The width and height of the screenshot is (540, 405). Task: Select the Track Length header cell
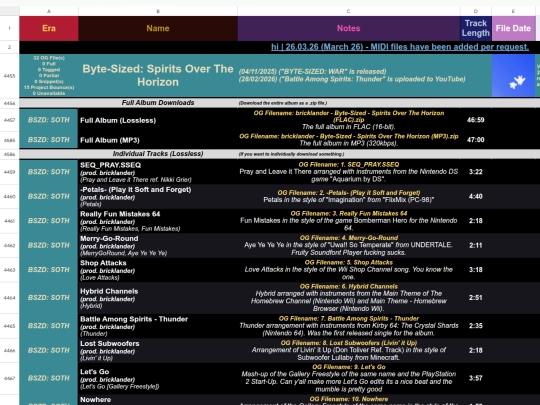pyautogui.click(x=476, y=28)
